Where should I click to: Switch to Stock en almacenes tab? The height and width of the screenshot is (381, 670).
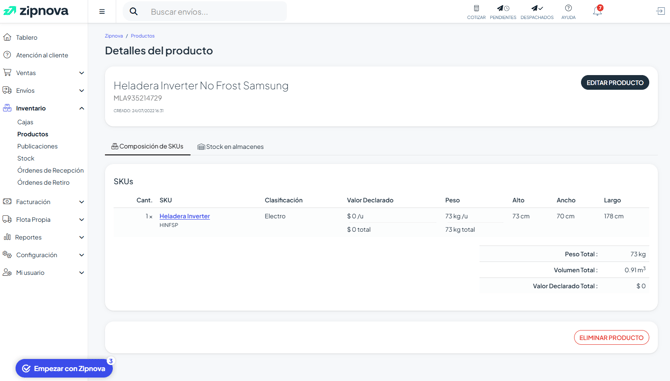tap(230, 147)
